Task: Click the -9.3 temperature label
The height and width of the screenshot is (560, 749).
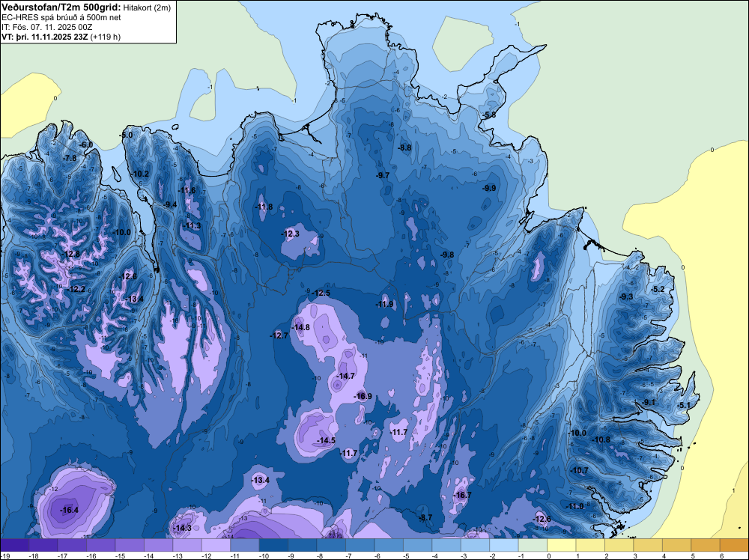Action: 625,296
